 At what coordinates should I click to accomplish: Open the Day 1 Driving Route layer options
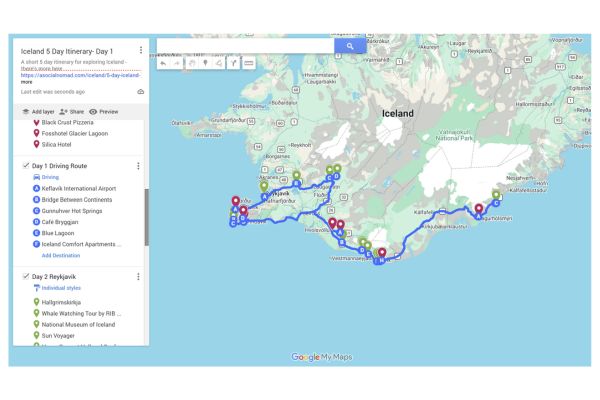coord(138,166)
